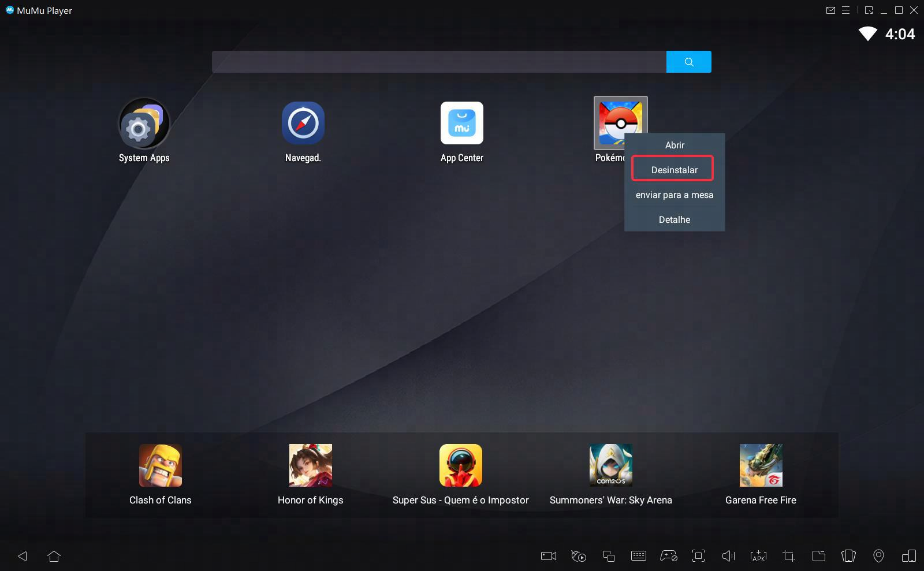Tap the Android back arrow
Screen dimensions: 924x571
tap(23, 556)
